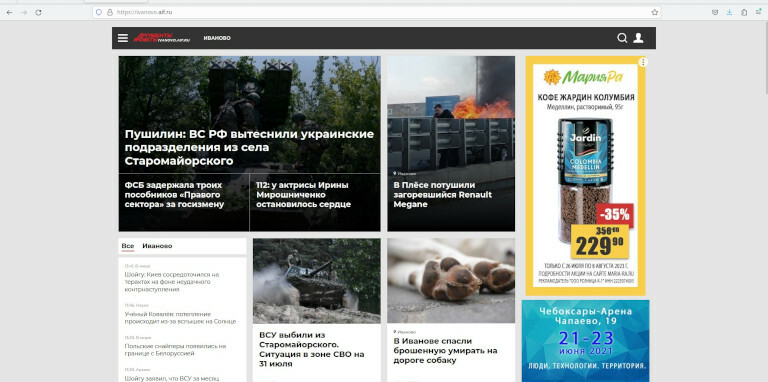768x382 pixels.
Task: Switch to the Иваново news feed tab
Action: point(157,246)
